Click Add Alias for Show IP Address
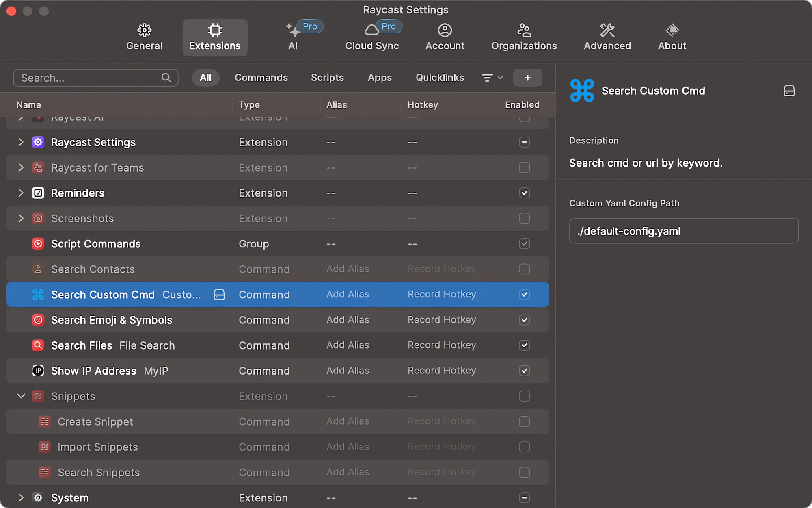This screenshot has width=812, height=508. (x=348, y=371)
